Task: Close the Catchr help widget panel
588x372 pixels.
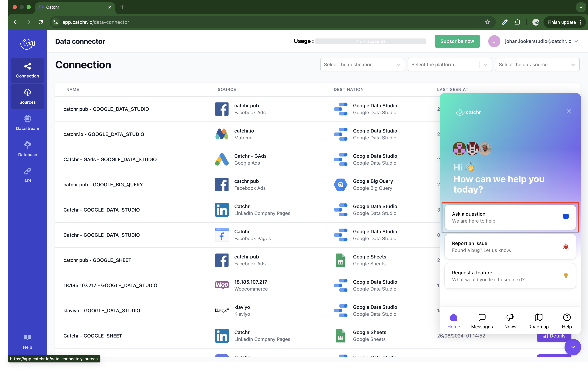Action: coord(569,111)
